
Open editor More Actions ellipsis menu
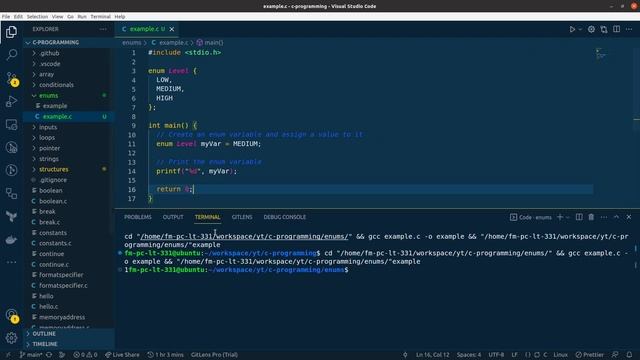[629, 29]
